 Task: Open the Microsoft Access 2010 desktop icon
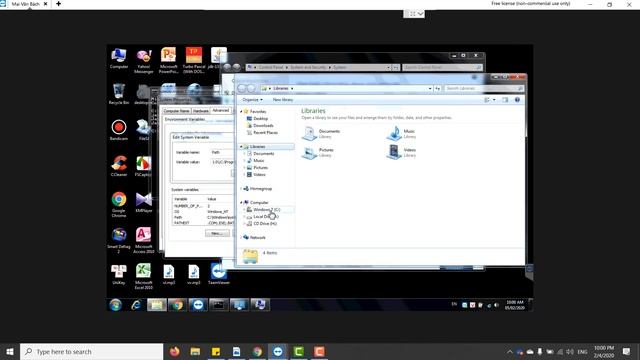144,240
